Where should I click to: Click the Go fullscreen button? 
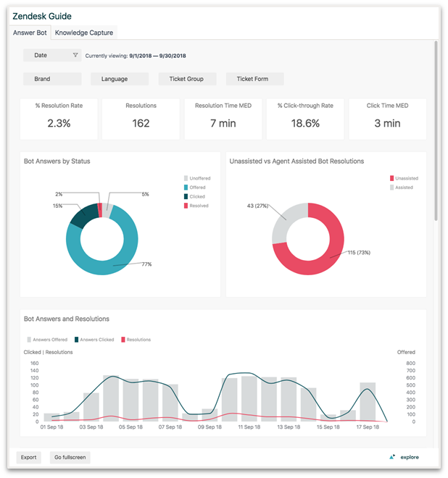click(70, 457)
